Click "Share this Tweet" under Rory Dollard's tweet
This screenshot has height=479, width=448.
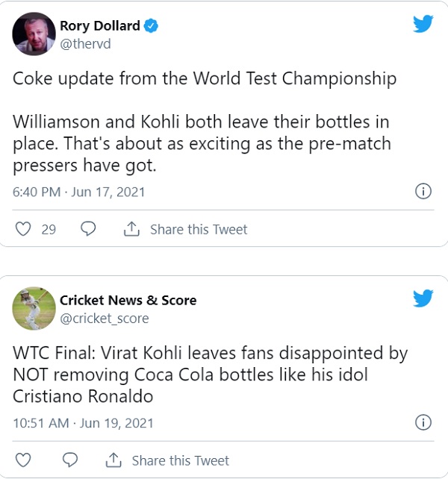[x=199, y=229]
